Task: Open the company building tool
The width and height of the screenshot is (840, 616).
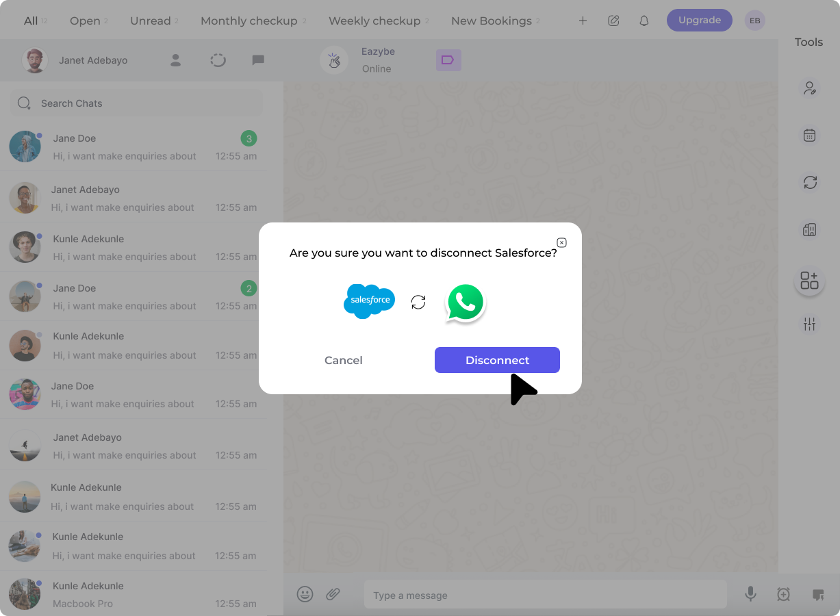Action: pos(809,230)
